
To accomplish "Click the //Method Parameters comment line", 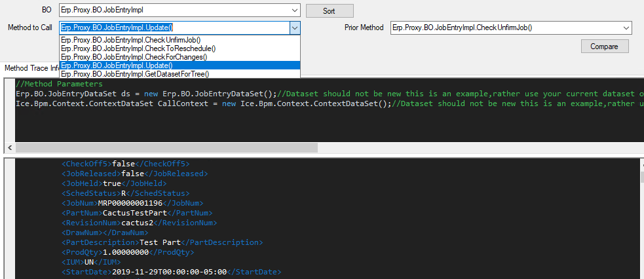I will (x=59, y=84).
